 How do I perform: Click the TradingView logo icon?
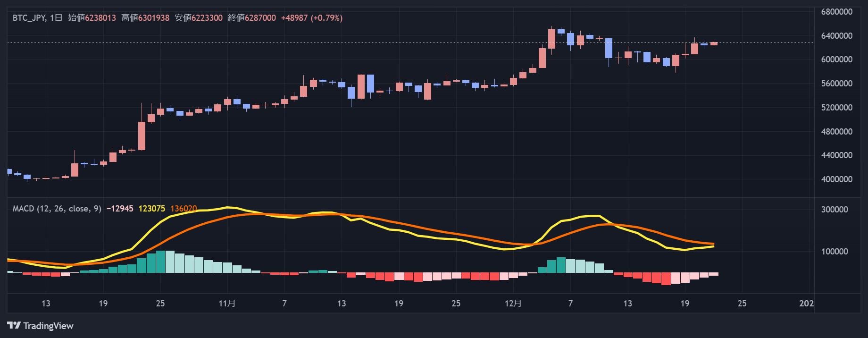(x=14, y=325)
